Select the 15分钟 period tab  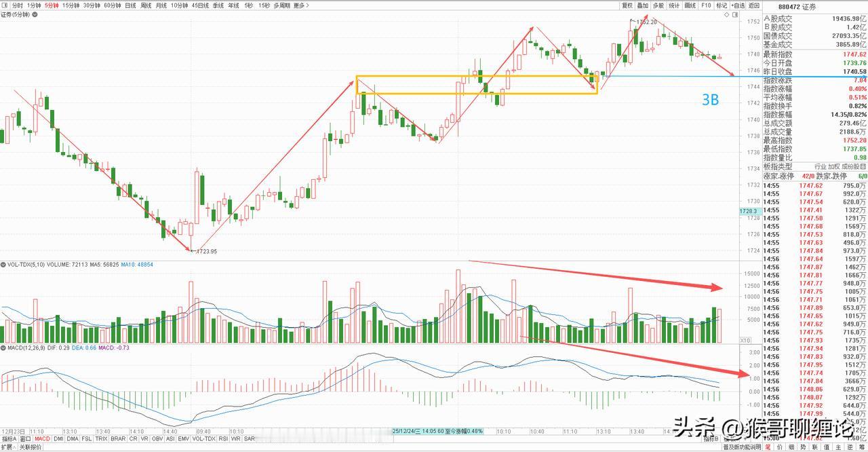tap(71, 5)
